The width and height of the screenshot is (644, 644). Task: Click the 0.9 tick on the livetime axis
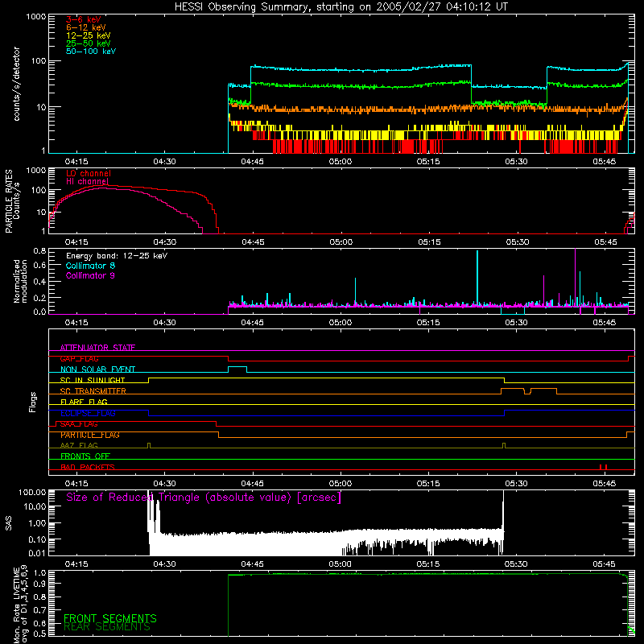tap(39, 584)
